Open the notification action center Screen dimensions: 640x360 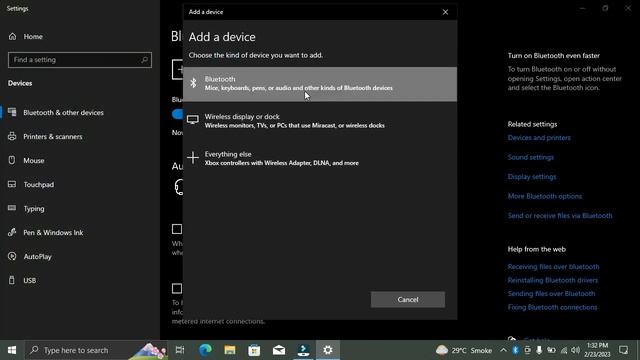(x=623, y=350)
